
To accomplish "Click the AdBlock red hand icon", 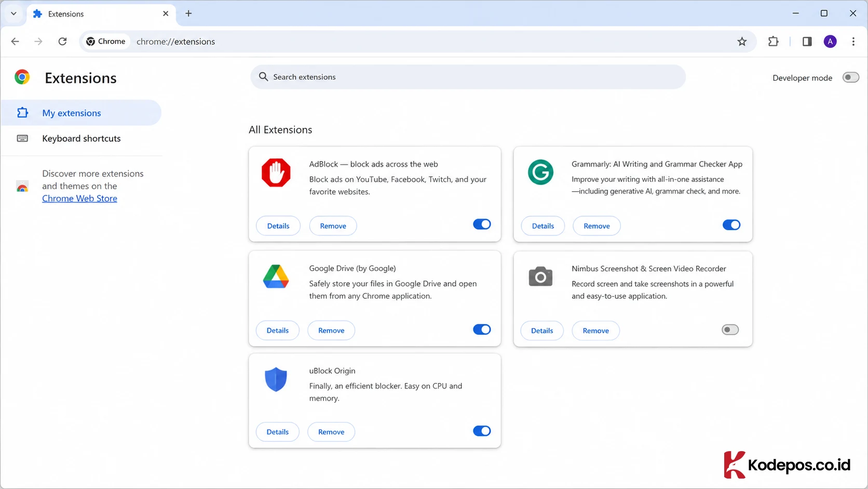I will [276, 173].
